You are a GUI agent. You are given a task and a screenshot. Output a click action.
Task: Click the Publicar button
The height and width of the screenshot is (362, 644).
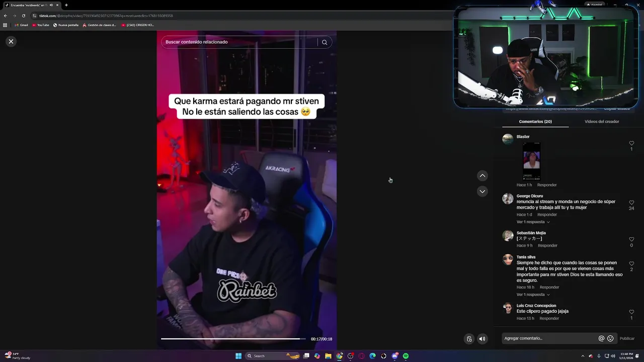(627, 338)
